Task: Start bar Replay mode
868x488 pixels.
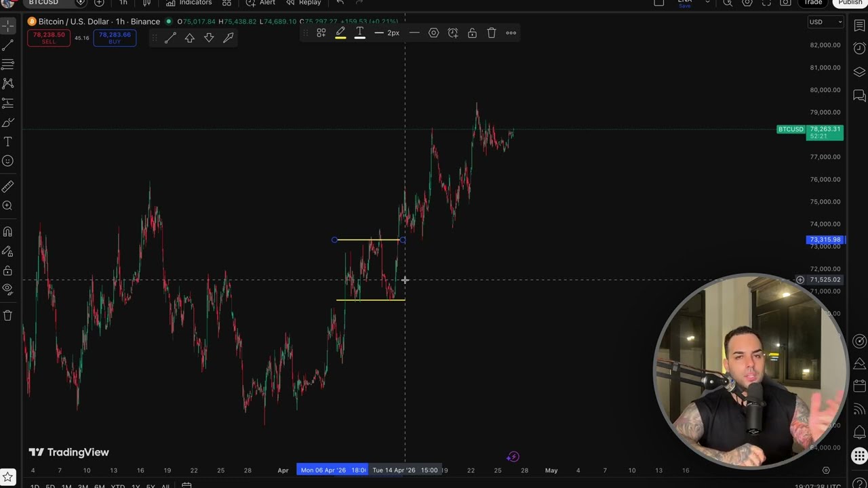Action: (x=303, y=3)
